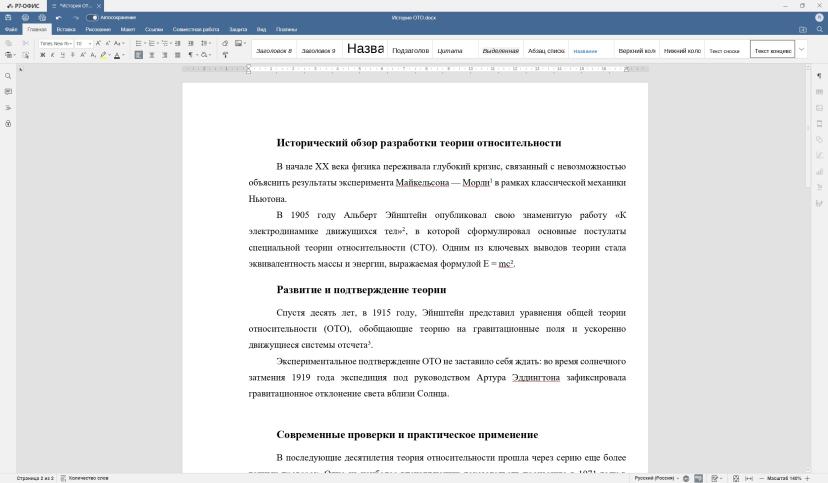Viewport: 828px width, 483px height.
Task: Apply the Абзац списка style
Action: point(546,51)
